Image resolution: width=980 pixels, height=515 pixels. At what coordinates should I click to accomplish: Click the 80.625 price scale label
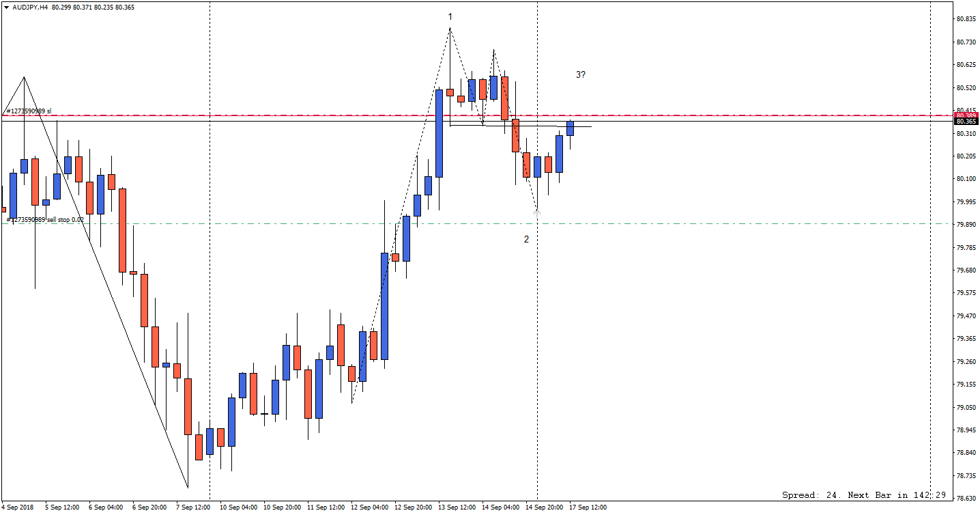pos(965,65)
